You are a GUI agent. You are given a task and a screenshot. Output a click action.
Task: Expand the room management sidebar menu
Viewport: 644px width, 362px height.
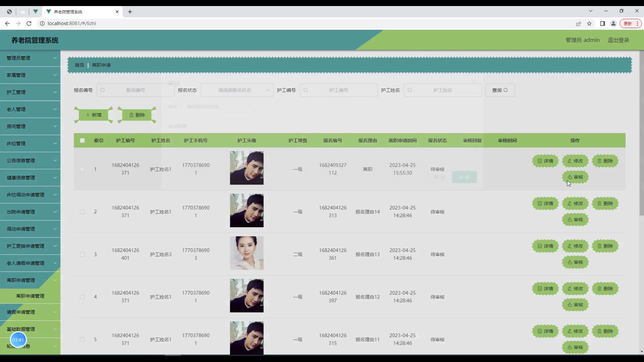tap(30, 126)
